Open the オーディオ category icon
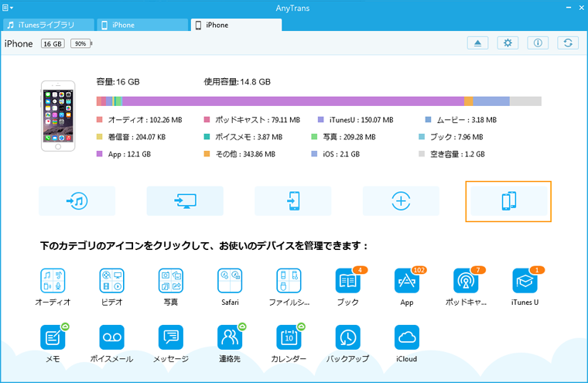The image size is (588, 383). (53, 281)
